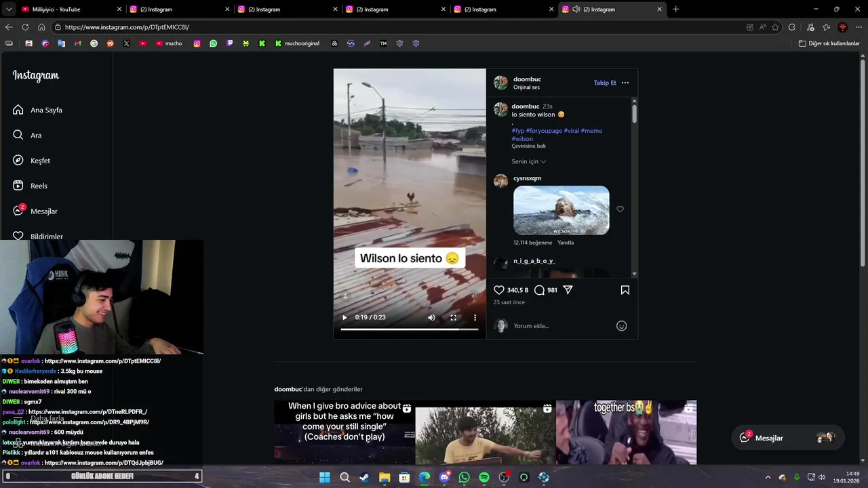868x488 pixels.
Task: Open a new browser tab
Action: (675, 9)
